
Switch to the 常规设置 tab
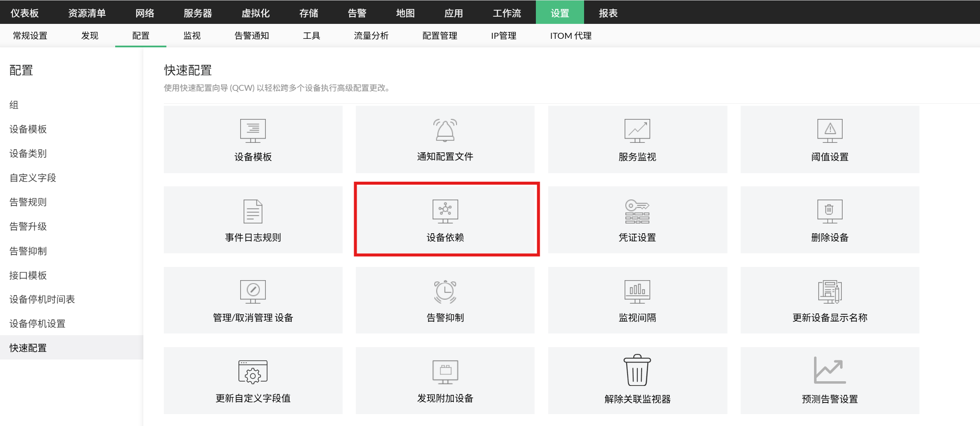tap(30, 36)
